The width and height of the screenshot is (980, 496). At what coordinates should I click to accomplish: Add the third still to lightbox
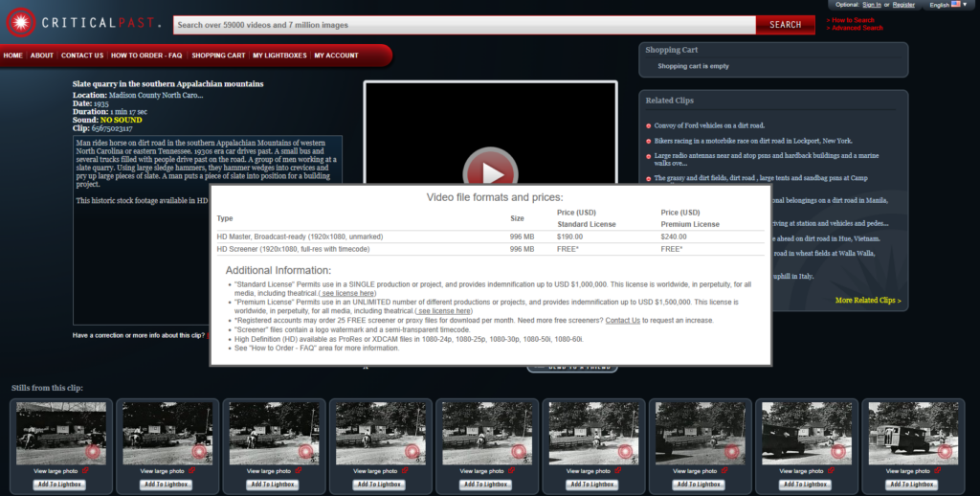pos(273,485)
